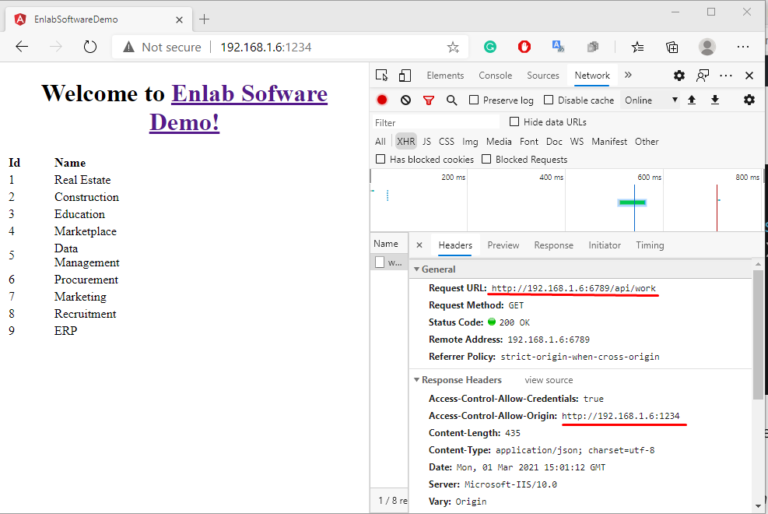This screenshot has height=514, width=768.
Task: Filter requests by Img
Action: (x=470, y=142)
